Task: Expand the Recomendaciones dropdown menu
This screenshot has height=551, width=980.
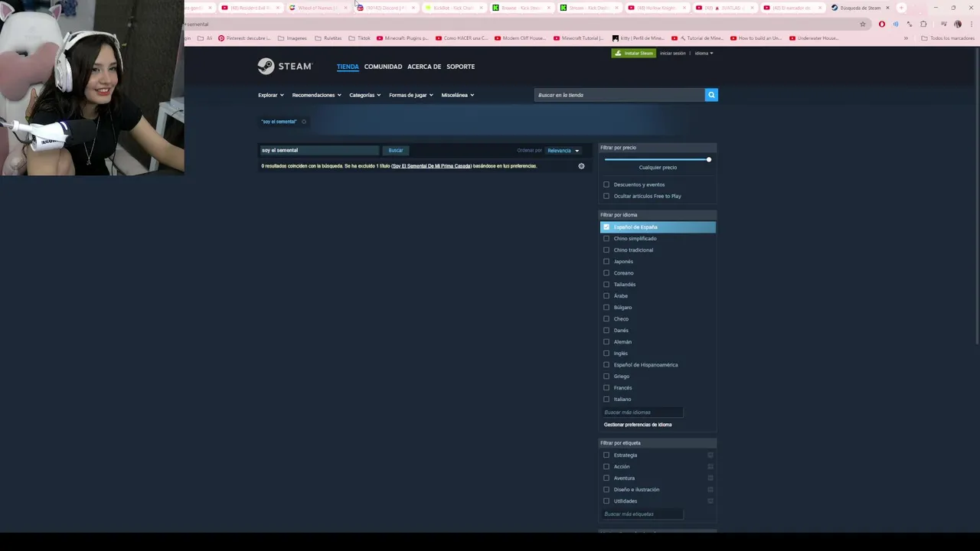Action: point(317,95)
